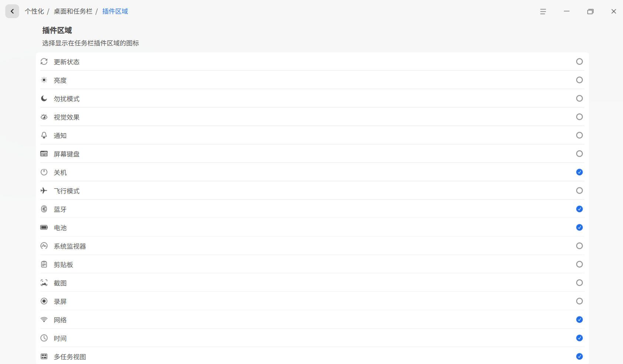Click the bell icon for 通知
This screenshot has height=364, width=623.
click(x=44, y=135)
